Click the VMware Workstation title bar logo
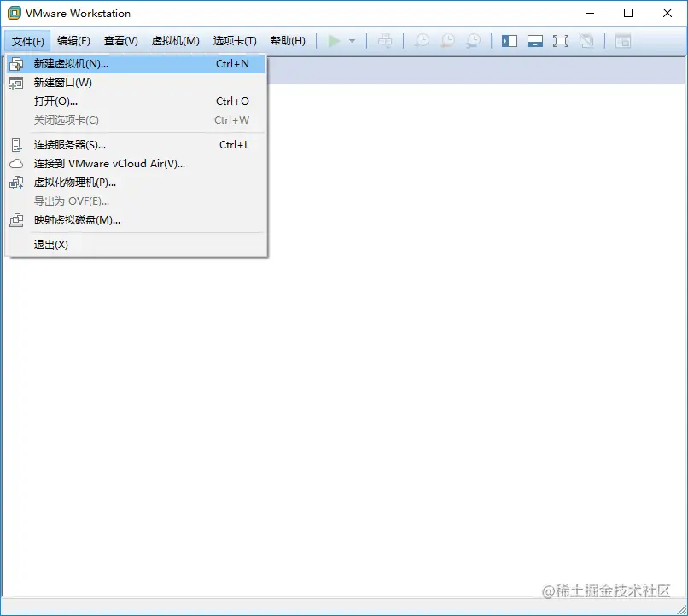This screenshot has height=616, width=688. [14, 13]
